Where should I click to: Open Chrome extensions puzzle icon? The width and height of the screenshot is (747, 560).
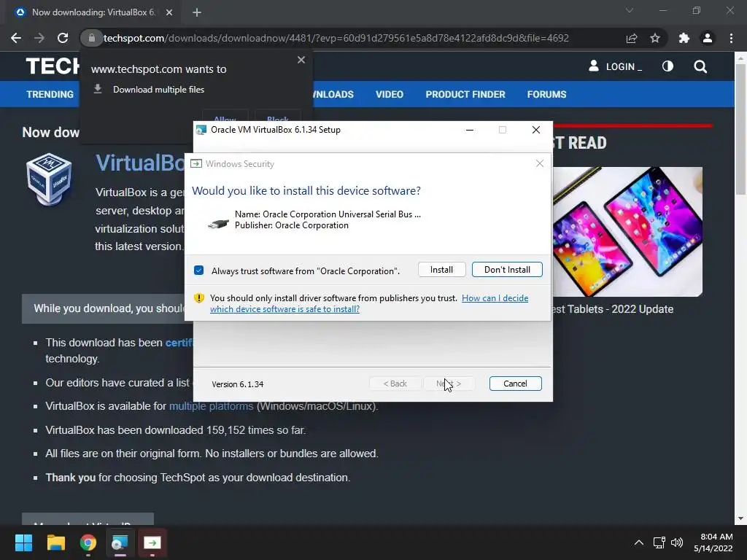pos(684,38)
